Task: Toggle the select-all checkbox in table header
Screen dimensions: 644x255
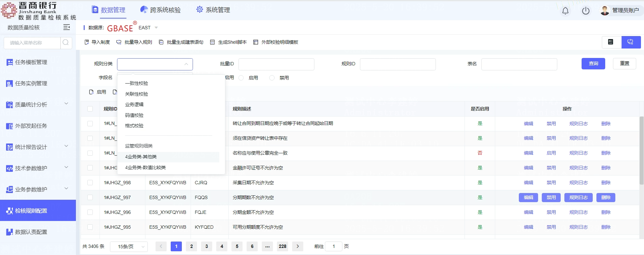Action: 90,109
